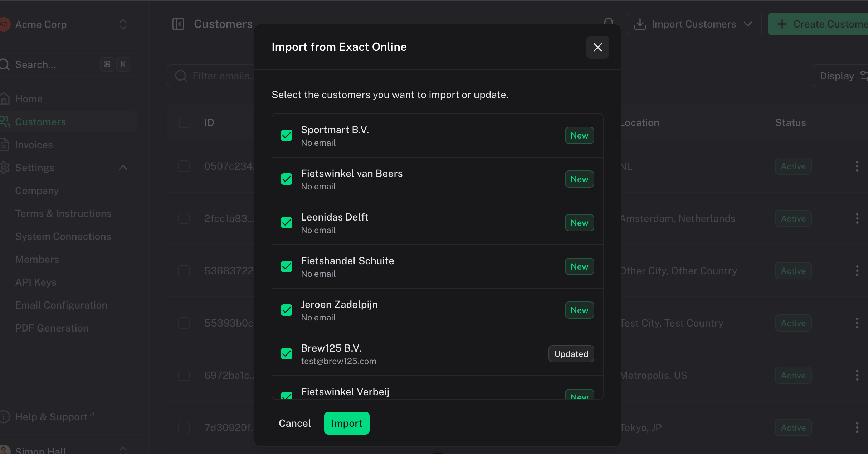Open row actions menu for Amsterdam customer
Screen dimensions: 868x454
[857, 218]
